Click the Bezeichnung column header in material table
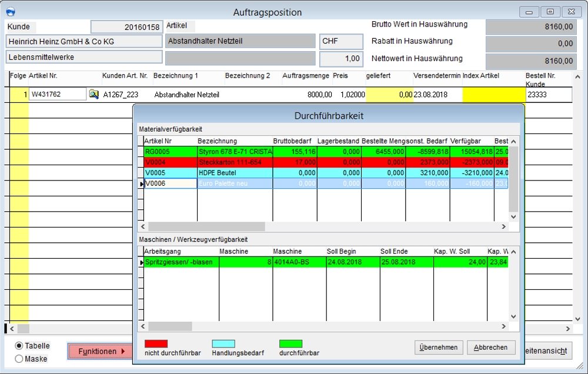 point(235,141)
